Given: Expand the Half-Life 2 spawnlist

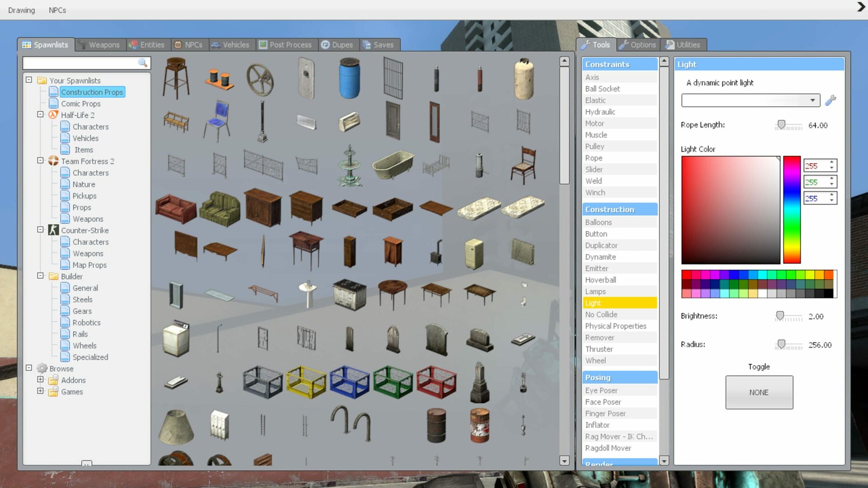Looking at the screenshot, I should pyautogui.click(x=40, y=114).
